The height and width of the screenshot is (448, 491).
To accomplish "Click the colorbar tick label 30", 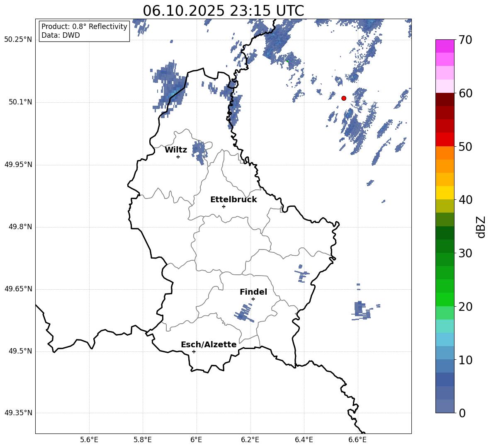I will click(465, 253).
